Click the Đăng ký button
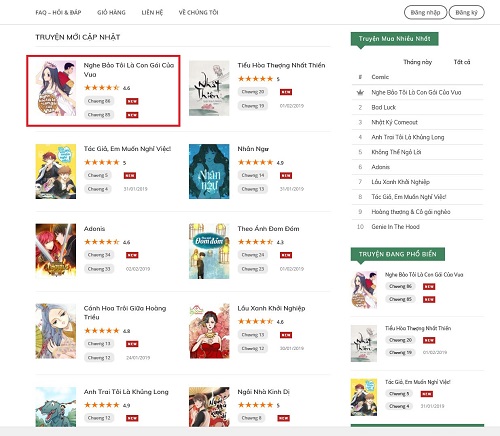Viewport: 500px width, 436px height. 466,13
